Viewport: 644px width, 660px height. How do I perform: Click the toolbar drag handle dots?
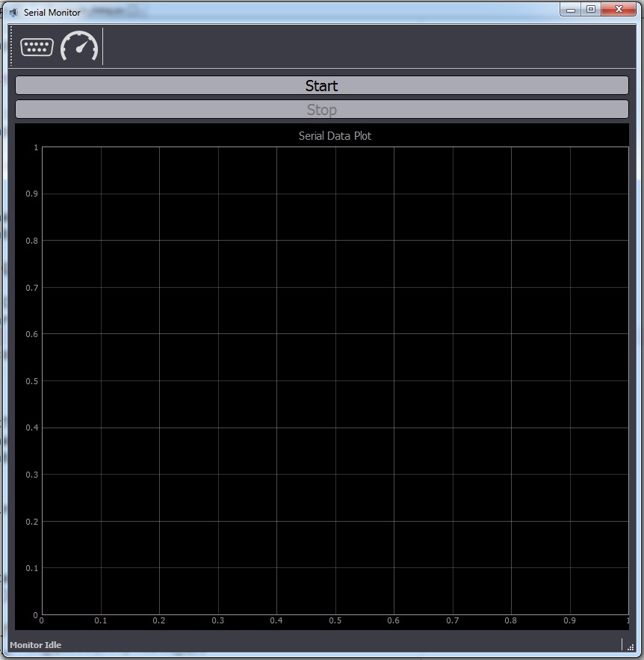tap(11, 46)
